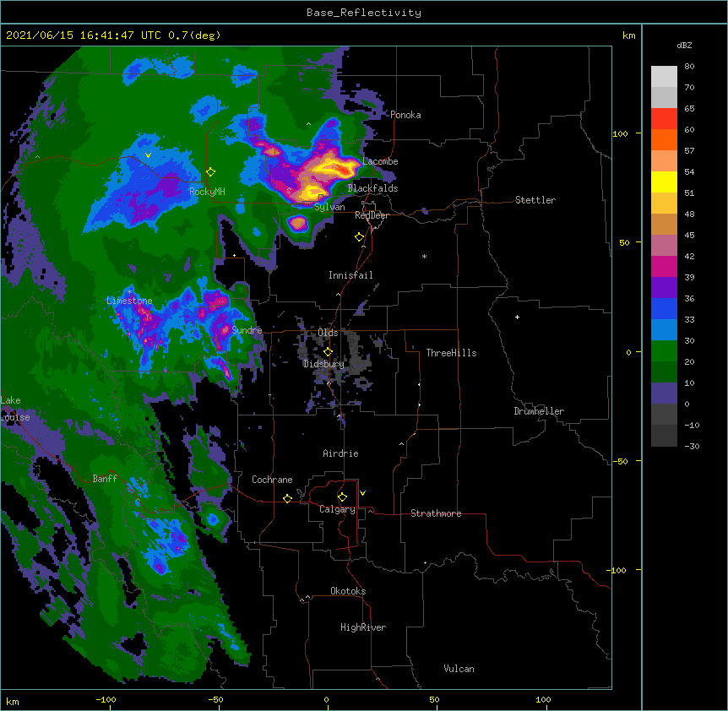Click the yellow V marker near Calgary
Viewport: 728px width, 711px height.
click(362, 493)
